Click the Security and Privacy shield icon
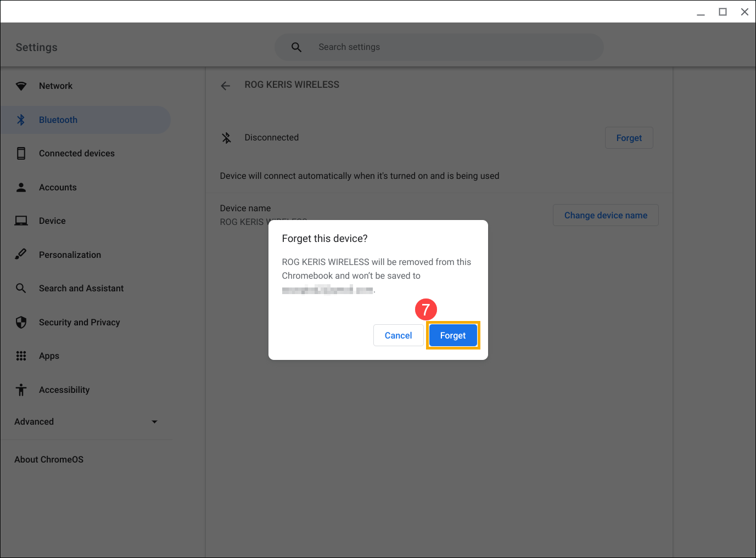This screenshot has width=756, height=558. point(21,322)
